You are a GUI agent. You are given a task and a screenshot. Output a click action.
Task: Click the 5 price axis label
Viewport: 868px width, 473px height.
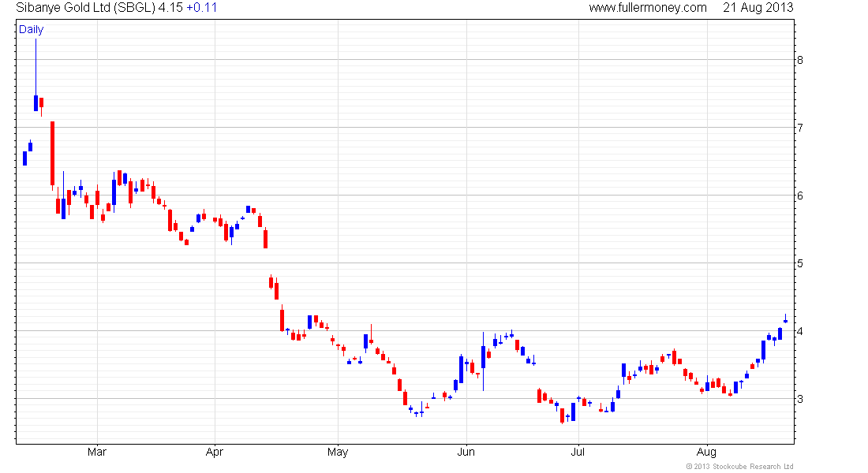800,263
